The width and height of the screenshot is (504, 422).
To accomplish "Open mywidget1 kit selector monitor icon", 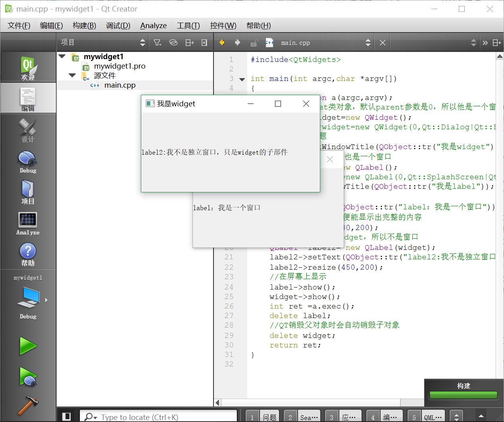I will [29, 297].
